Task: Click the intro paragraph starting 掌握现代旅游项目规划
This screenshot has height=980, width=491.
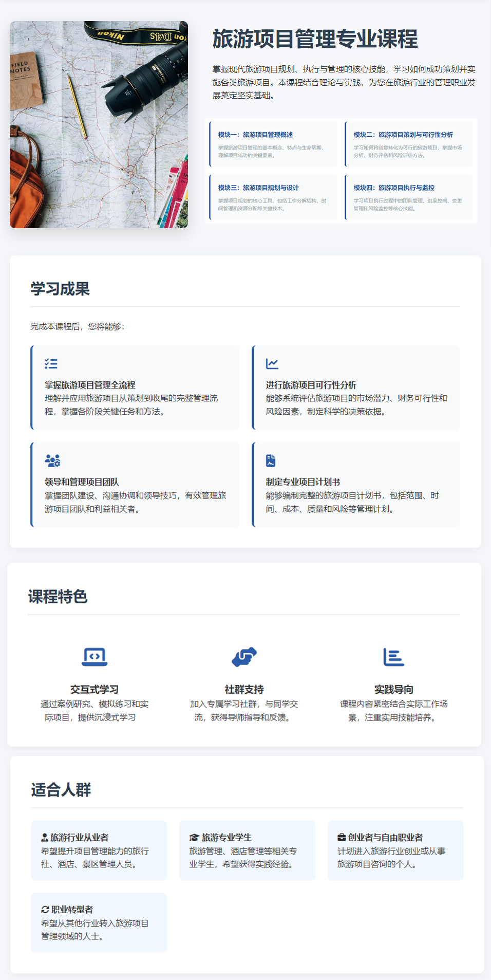Action: click(344, 82)
